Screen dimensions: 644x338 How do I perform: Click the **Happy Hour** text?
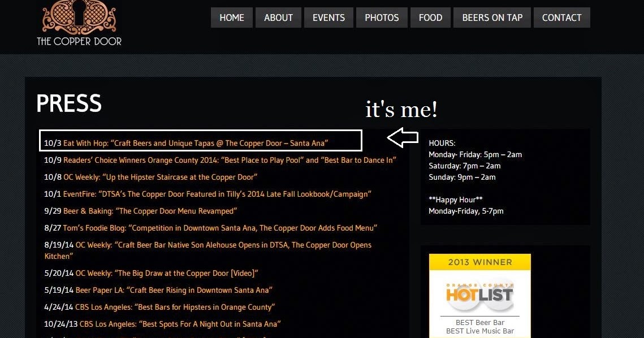(x=456, y=200)
